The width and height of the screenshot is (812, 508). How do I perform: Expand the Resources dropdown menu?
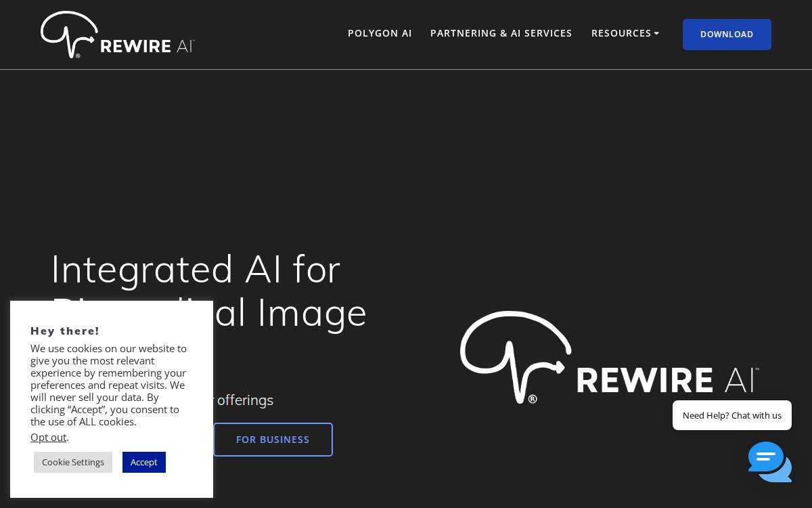click(625, 33)
